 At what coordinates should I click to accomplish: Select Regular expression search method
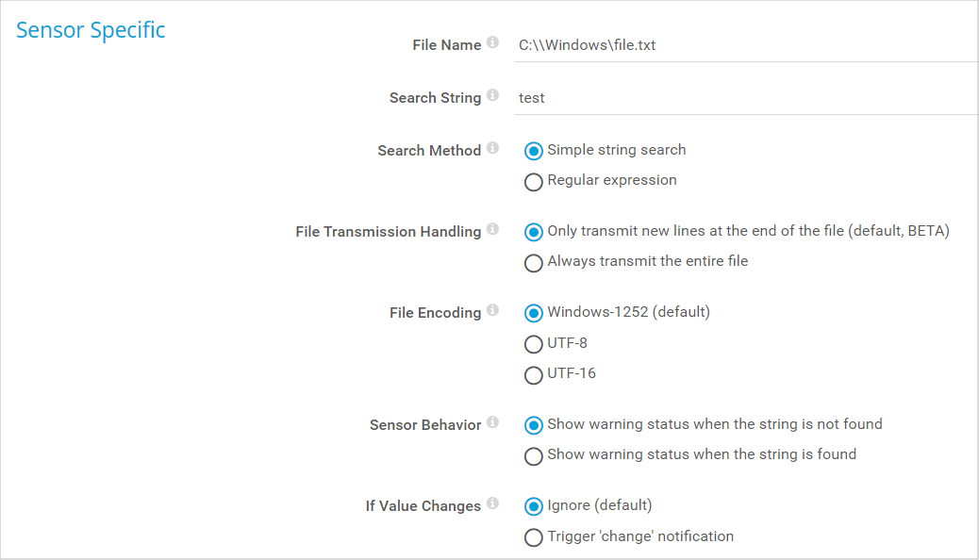point(534,181)
